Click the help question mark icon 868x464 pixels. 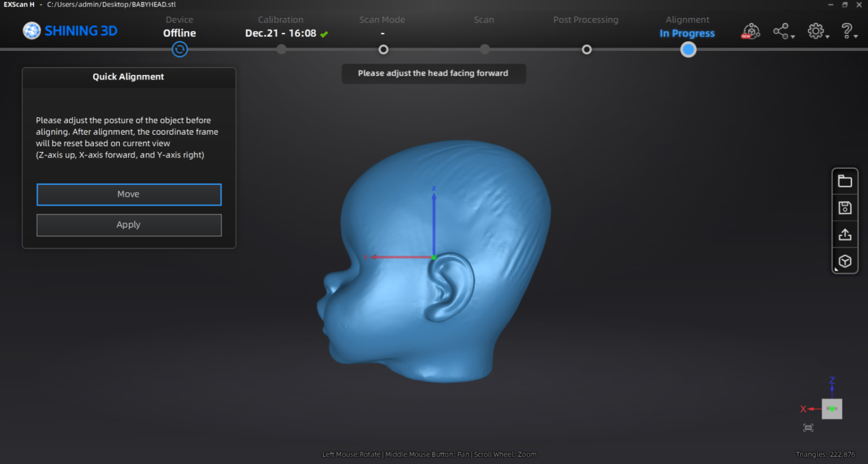(x=848, y=30)
